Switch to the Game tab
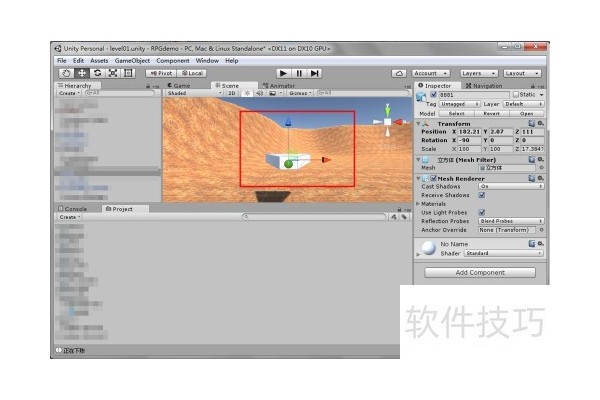 [x=179, y=86]
